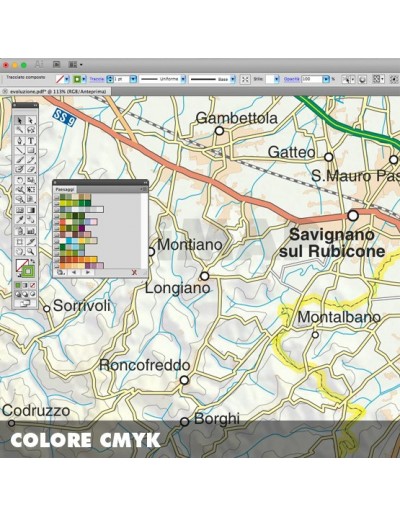Image resolution: width=400 pixels, height=517 pixels.
Task: Load the next swatch library
Action: point(88,272)
